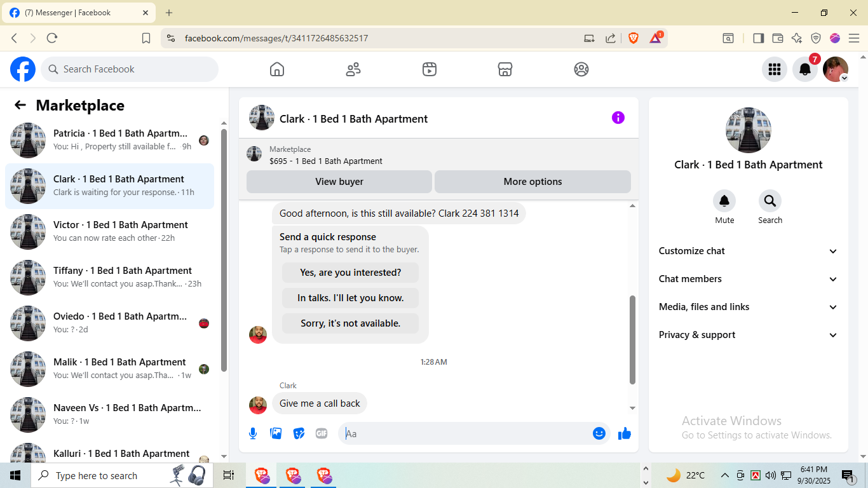Choose a sticker from the sticker icon
The height and width of the screenshot is (488, 868).
[299, 433]
